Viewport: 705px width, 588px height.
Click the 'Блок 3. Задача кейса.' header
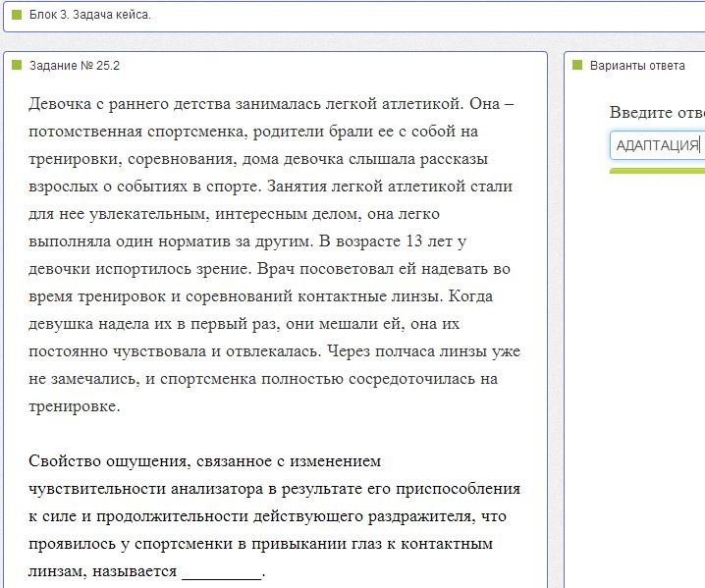point(90,15)
